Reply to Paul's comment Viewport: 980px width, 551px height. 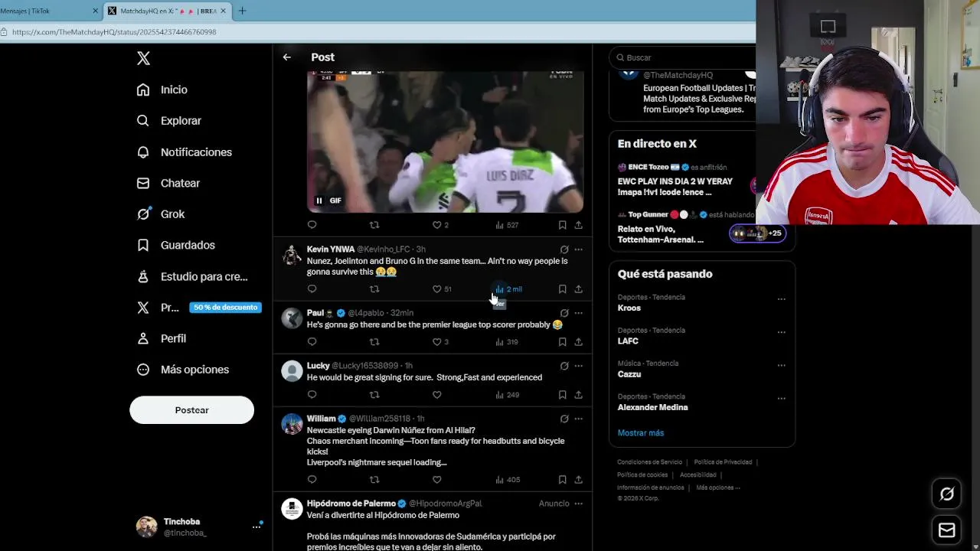tap(312, 342)
